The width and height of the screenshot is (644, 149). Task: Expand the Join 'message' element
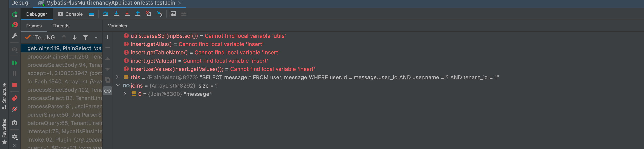click(x=125, y=94)
